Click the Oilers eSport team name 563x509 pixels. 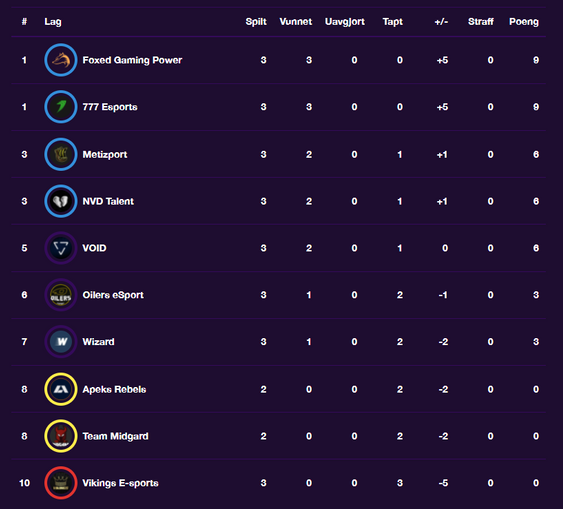point(113,295)
